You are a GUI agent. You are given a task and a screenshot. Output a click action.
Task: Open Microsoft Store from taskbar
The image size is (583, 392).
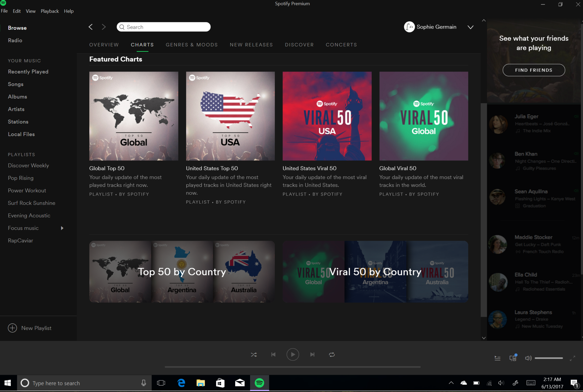tap(220, 383)
